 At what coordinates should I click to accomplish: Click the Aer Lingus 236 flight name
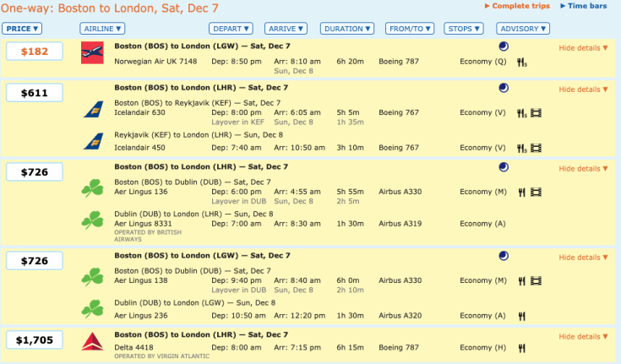[x=141, y=316]
